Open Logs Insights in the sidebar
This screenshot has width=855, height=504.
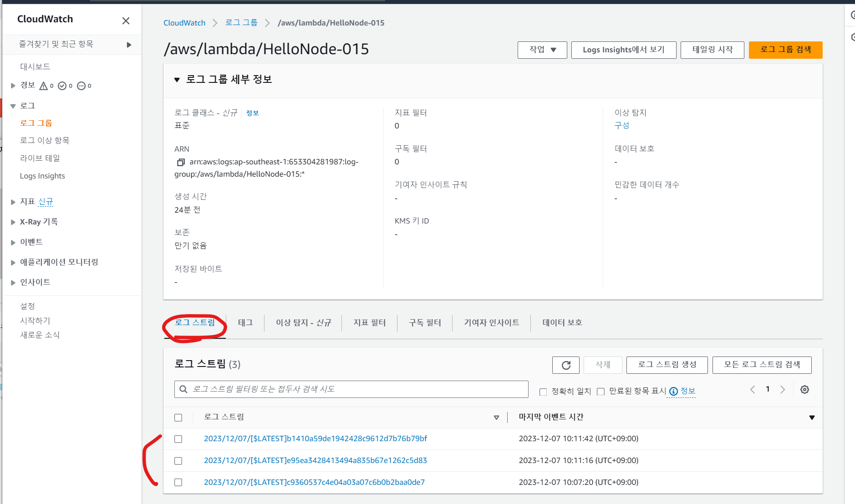pos(42,176)
